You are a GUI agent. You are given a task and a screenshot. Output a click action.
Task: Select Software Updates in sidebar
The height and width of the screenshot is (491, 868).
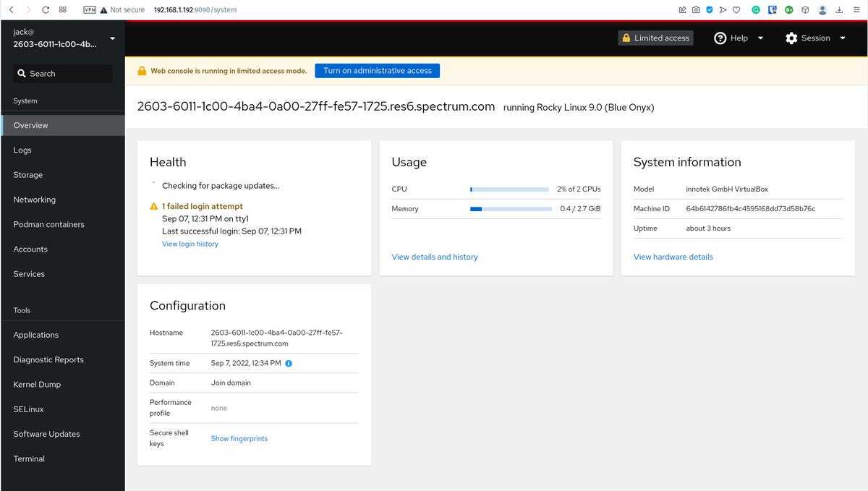pyautogui.click(x=46, y=434)
